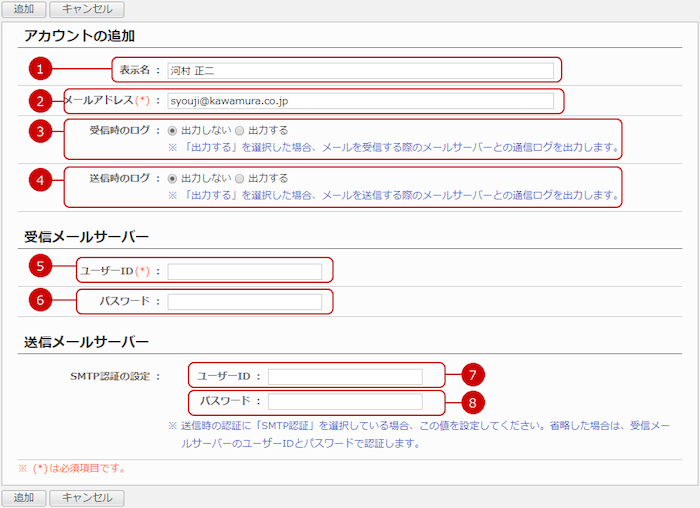
Task: Focus the 表示名 text field
Action: tap(360, 70)
